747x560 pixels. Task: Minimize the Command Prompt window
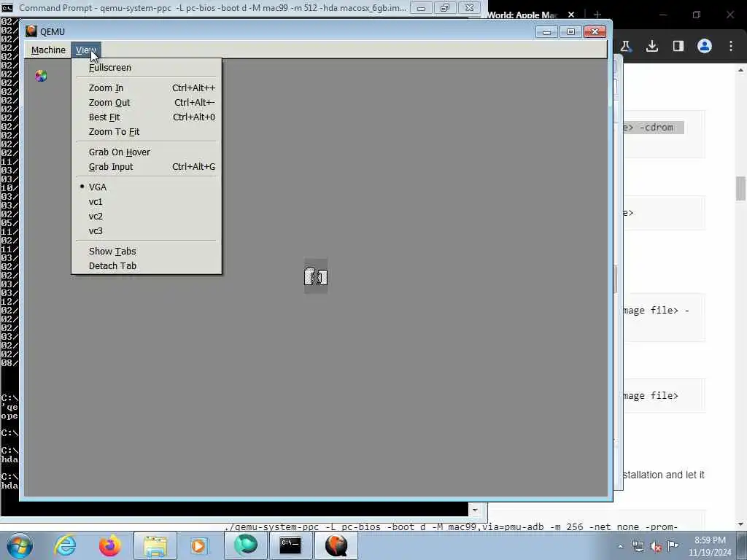[x=421, y=8]
